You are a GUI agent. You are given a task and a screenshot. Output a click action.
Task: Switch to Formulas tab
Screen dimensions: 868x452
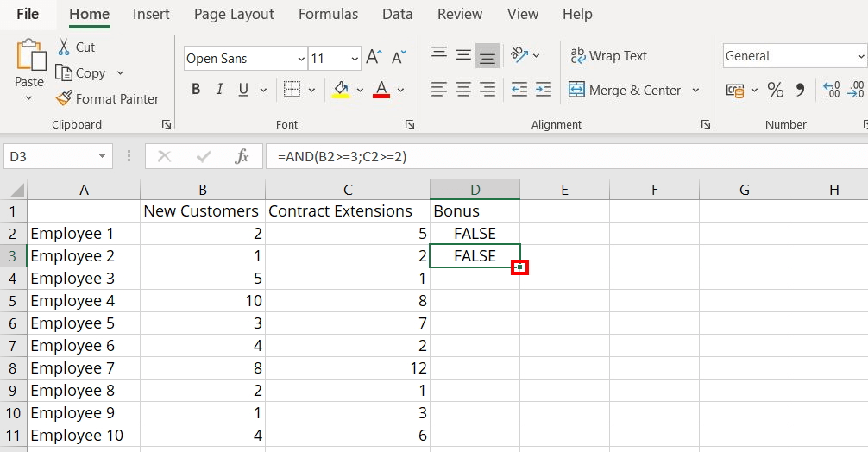[328, 14]
